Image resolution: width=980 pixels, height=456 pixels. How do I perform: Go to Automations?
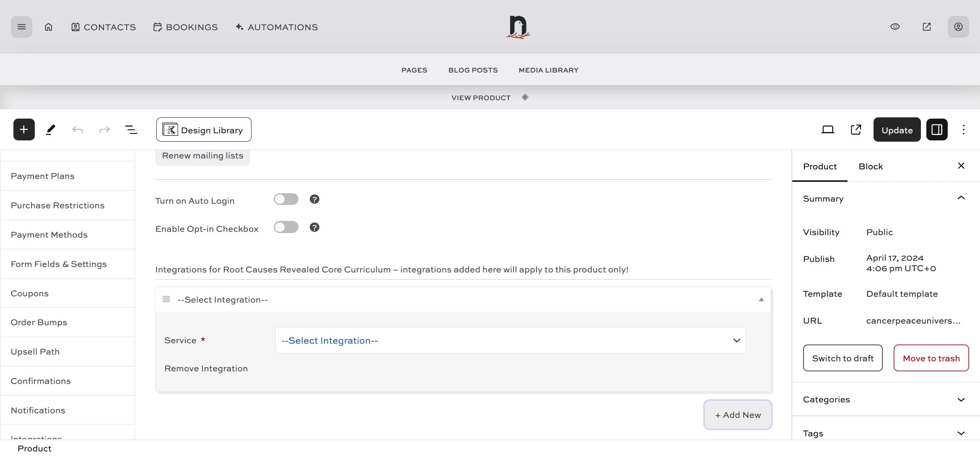pos(276,27)
